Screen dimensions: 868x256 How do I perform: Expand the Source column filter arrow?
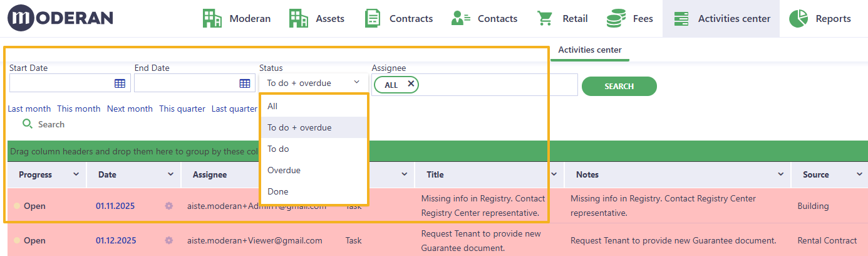coord(859,174)
